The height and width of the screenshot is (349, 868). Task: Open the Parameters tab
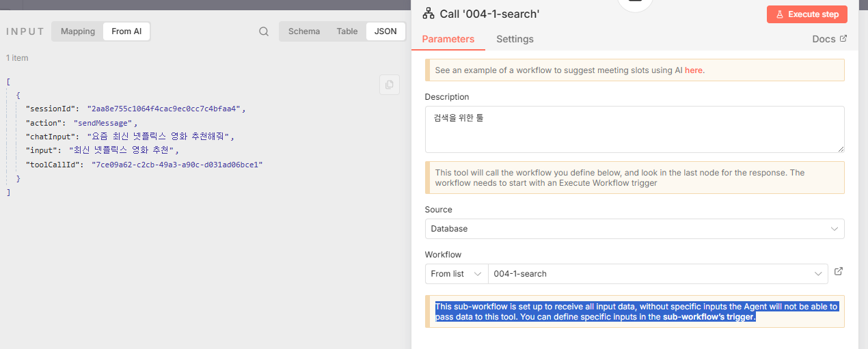click(x=448, y=39)
